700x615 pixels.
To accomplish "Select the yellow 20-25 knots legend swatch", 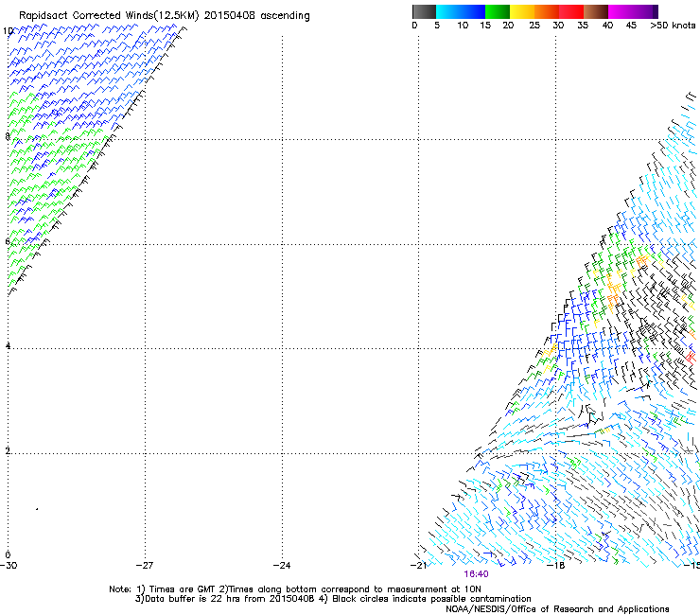I will click(x=522, y=11).
